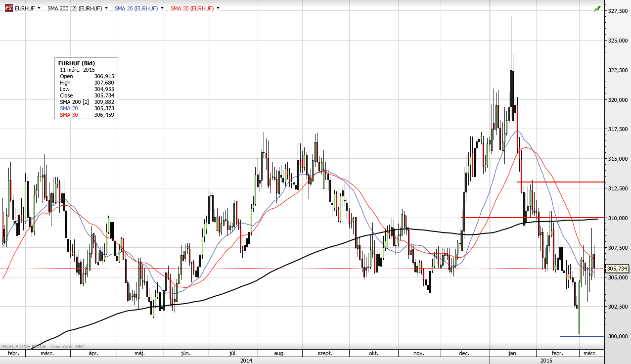
Task: Click the 317,500 price axis label
Action: pyautogui.click(x=618, y=129)
